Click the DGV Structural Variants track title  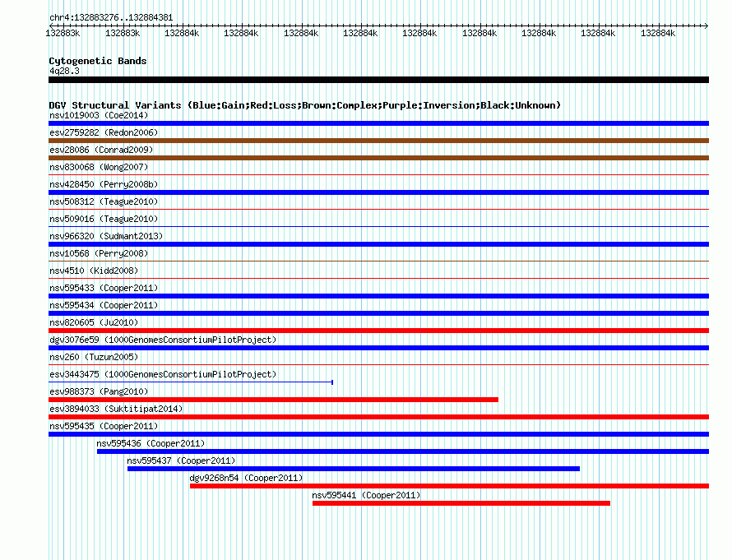coord(305,105)
